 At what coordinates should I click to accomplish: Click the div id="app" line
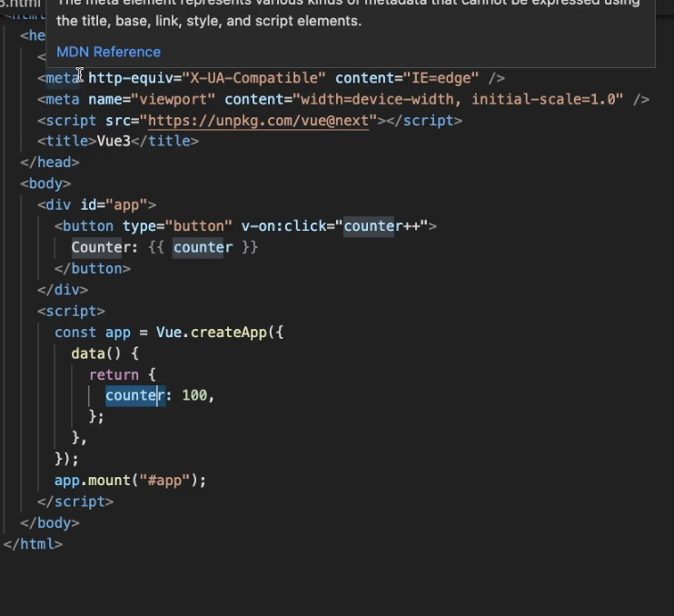tap(96, 205)
